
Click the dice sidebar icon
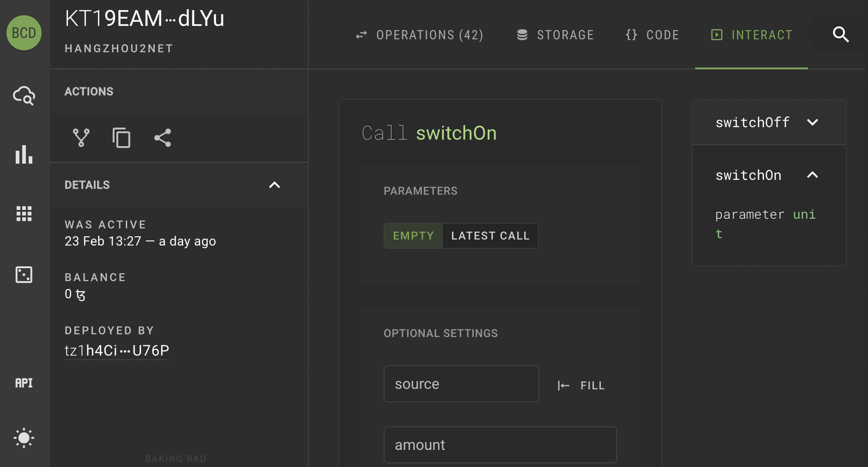(x=24, y=275)
